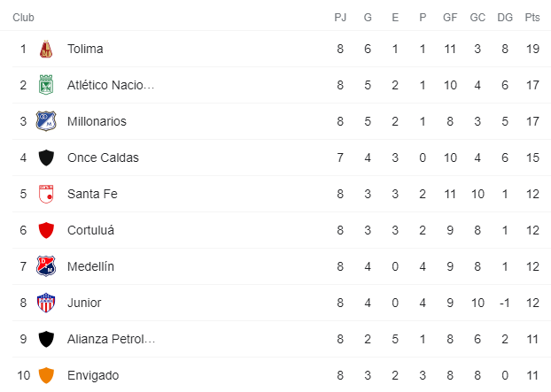Open the Tolima team name link
551x392 pixels.
click(x=85, y=49)
